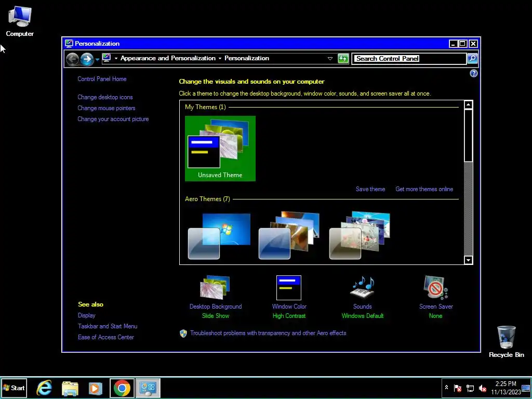Open the address bar history dropdown

pyautogui.click(x=330, y=58)
